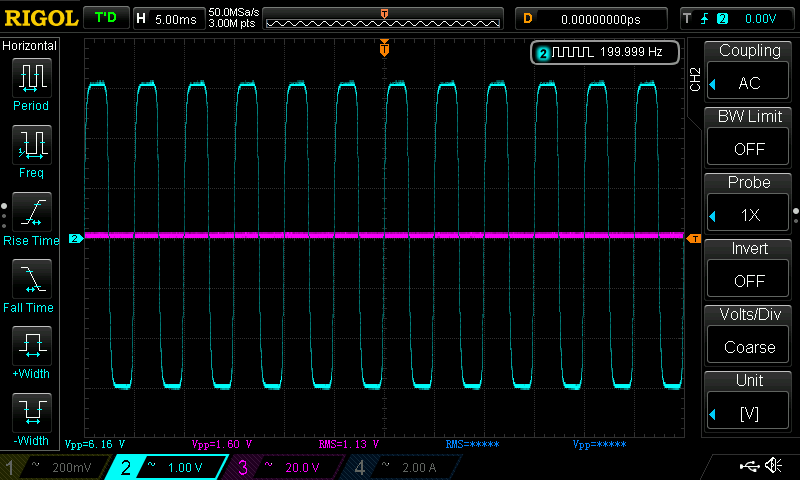Toggle the speaker sound icon
The image size is (800, 480).
tap(773, 465)
